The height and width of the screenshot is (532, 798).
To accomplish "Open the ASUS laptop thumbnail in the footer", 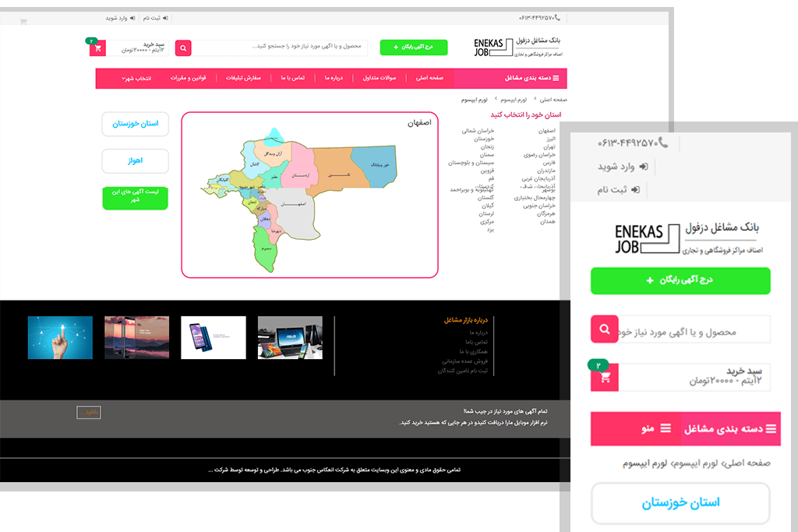I will tap(290, 337).
